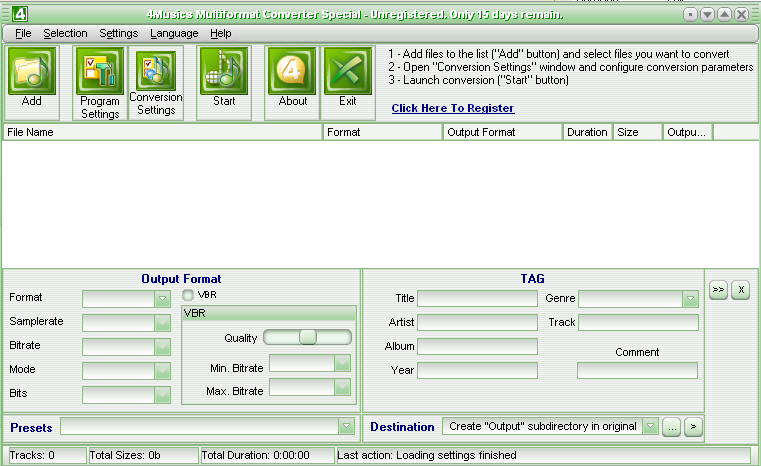Click the up-arrow title bar button
This screenshot has width=761, height=466.
tap(724, 15)
